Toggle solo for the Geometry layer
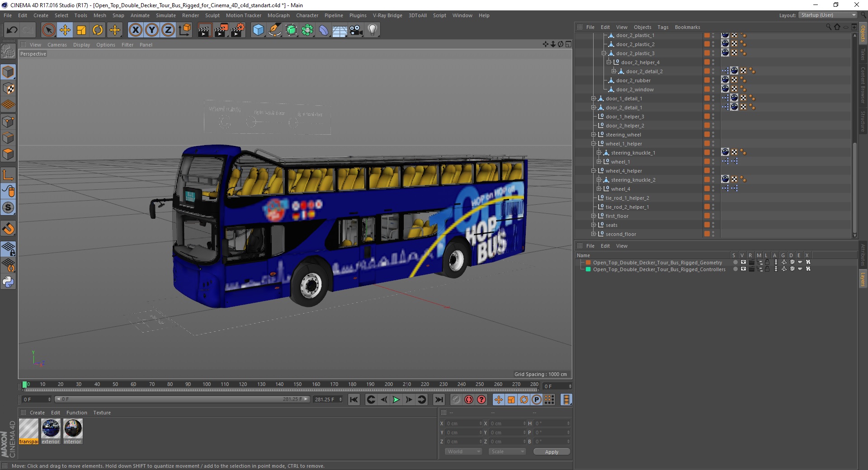This screenshot has height=470, width=868. (x=735, y=262)
